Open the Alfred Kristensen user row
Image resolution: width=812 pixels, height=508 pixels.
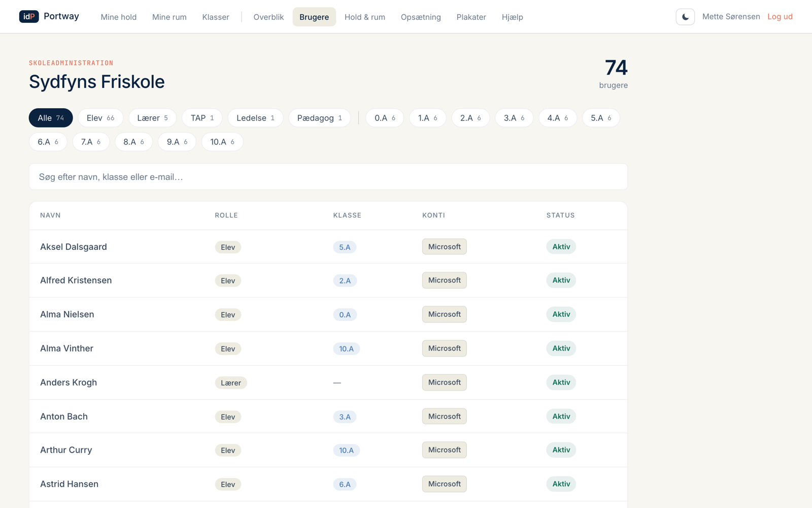point(328,280)
